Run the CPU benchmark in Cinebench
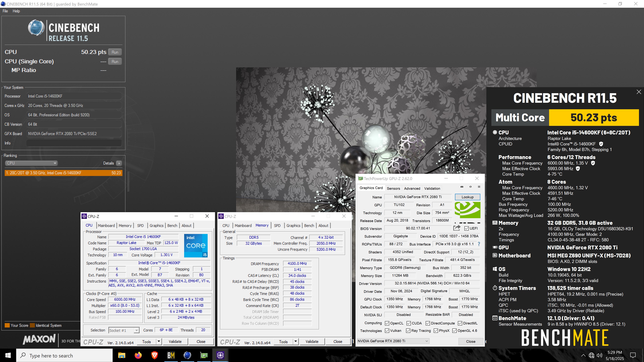Viewport: 644px width, 362px height. [115, 52]
